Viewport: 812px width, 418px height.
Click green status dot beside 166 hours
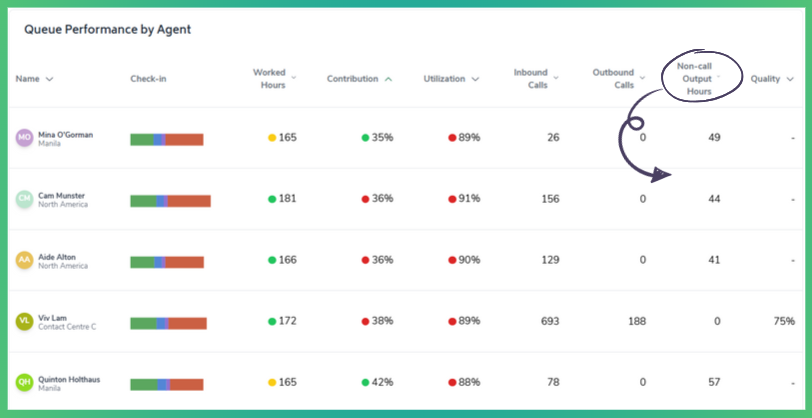pyautogui.click(x=272, y=260)
